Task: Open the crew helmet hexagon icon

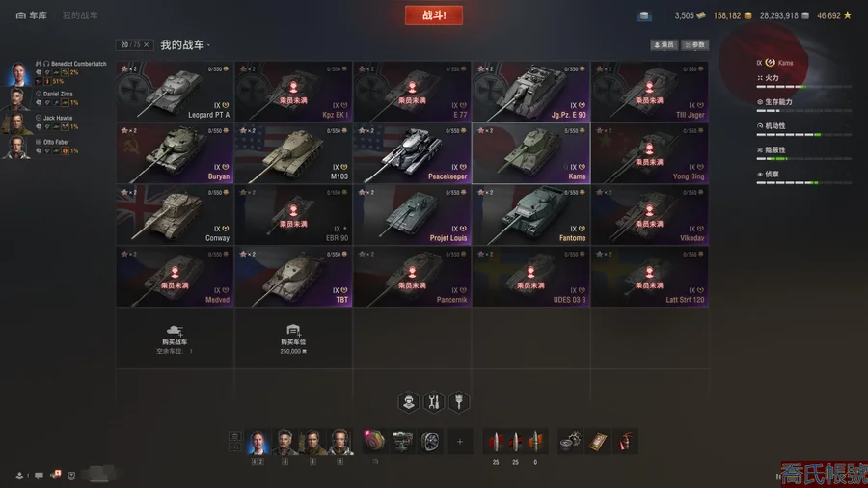Action: [409, 402]
